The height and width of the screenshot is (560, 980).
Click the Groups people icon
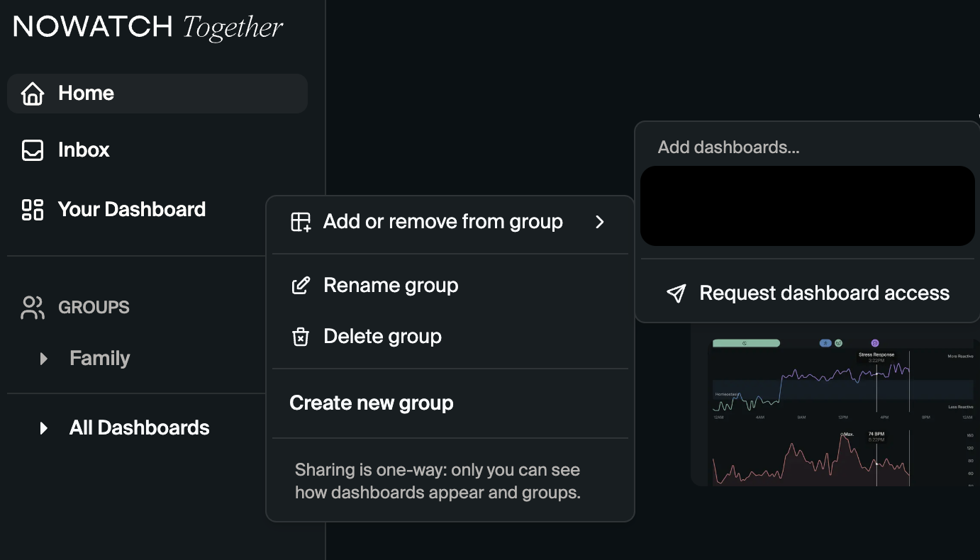(x=33, y=308)
